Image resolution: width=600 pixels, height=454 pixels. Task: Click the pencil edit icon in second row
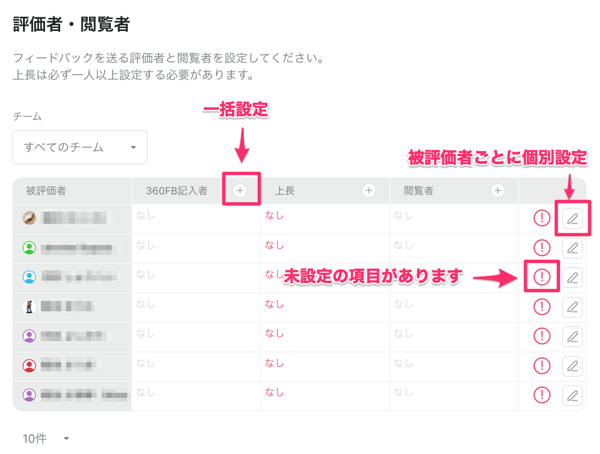point(572,248)
